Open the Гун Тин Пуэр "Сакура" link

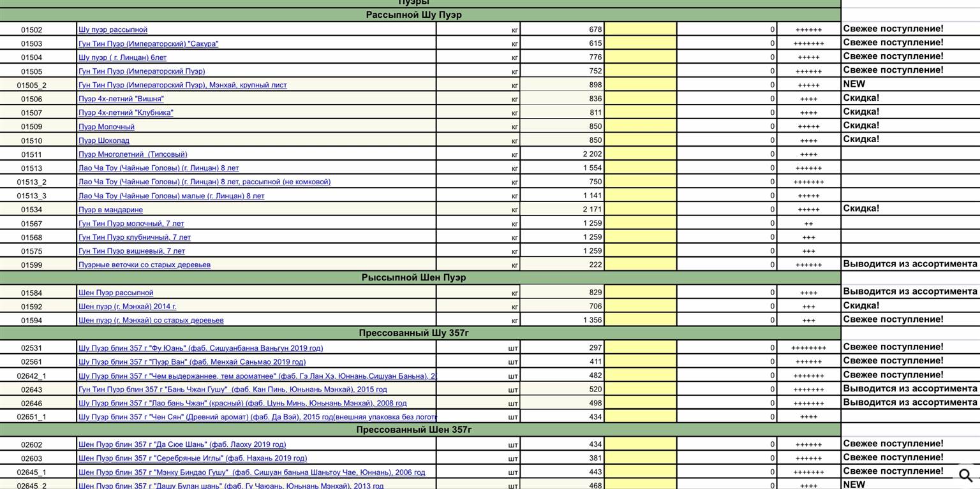click(148, 44)
